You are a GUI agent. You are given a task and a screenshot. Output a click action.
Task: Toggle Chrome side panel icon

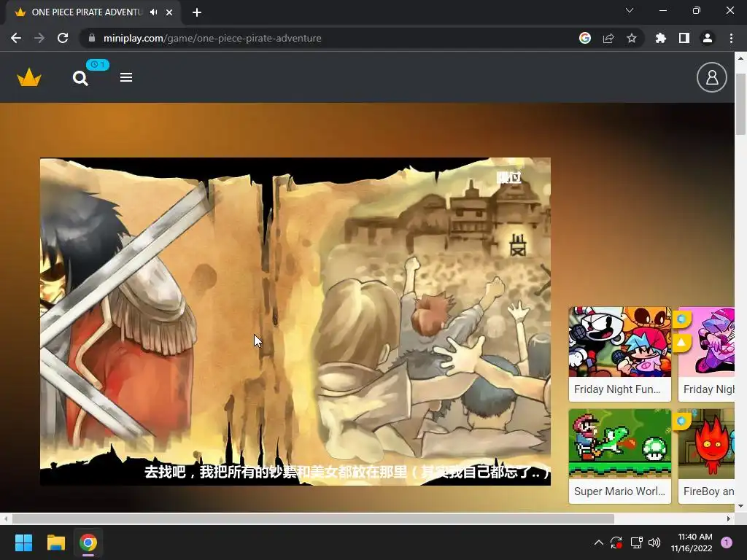pos(684,38)
